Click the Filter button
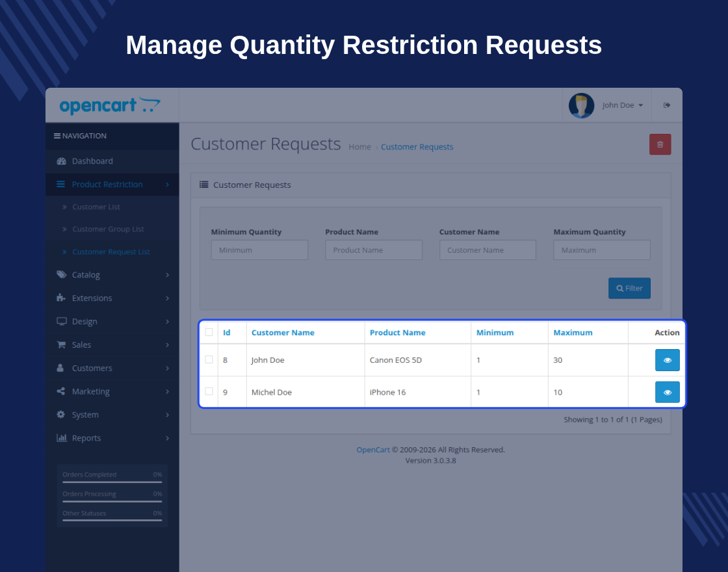The height and width of the screenshot is (572, 728). pos(629,289)
